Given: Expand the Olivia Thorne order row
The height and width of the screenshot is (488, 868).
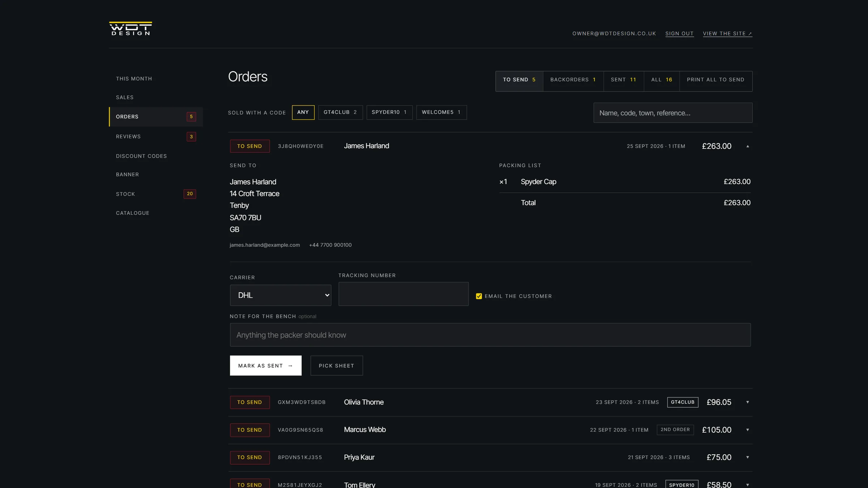Looking at the screenshot, I should [x=490, y=402].
